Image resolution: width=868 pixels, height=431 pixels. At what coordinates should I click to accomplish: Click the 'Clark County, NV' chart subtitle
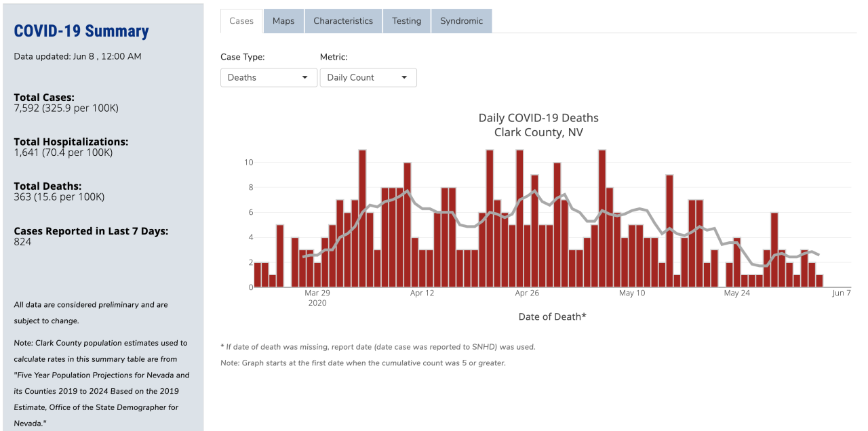538,132
